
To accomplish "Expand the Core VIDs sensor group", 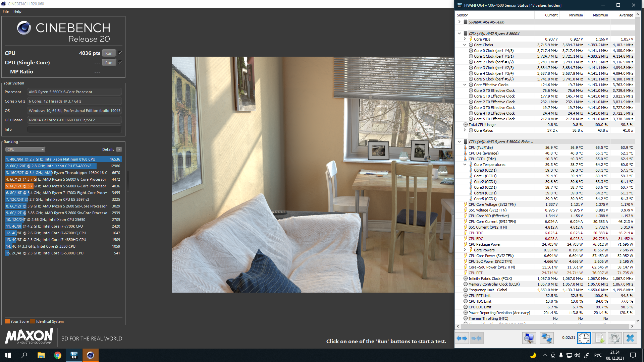I will point(465,39).
